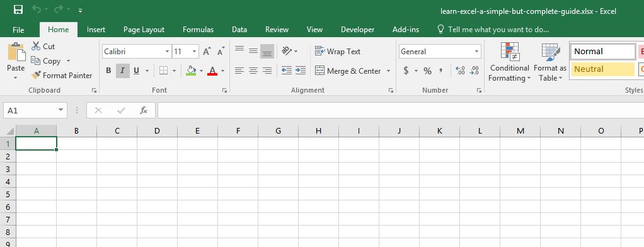Click the Save icon in quick access toolbar
Viewport: 644px width, 247px height.
point(18,10)
